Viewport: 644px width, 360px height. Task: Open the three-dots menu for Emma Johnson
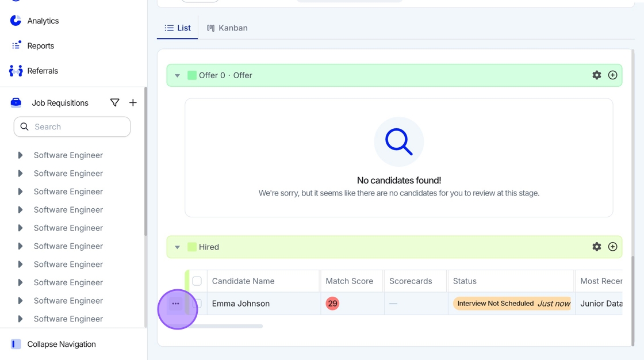pos(176,304)
